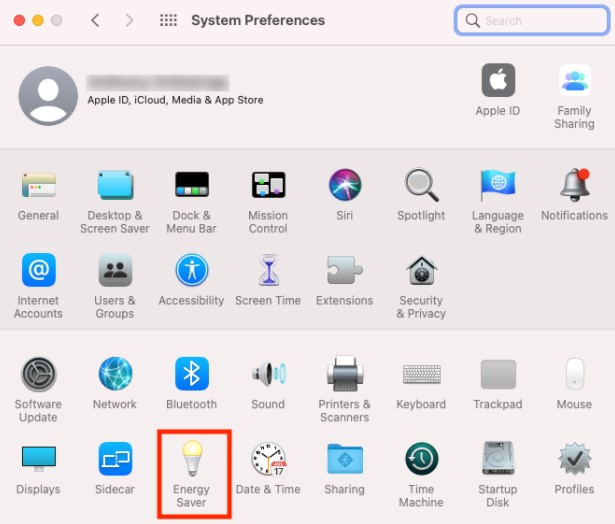615x524 pixels.
Task: Open Screen Time preferences
Action: click(268, 270)
